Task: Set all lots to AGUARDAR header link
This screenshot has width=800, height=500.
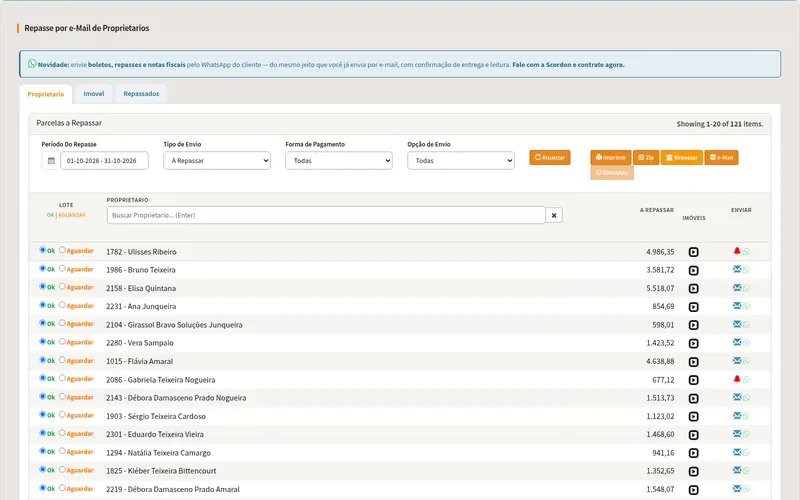Action: 72,215
